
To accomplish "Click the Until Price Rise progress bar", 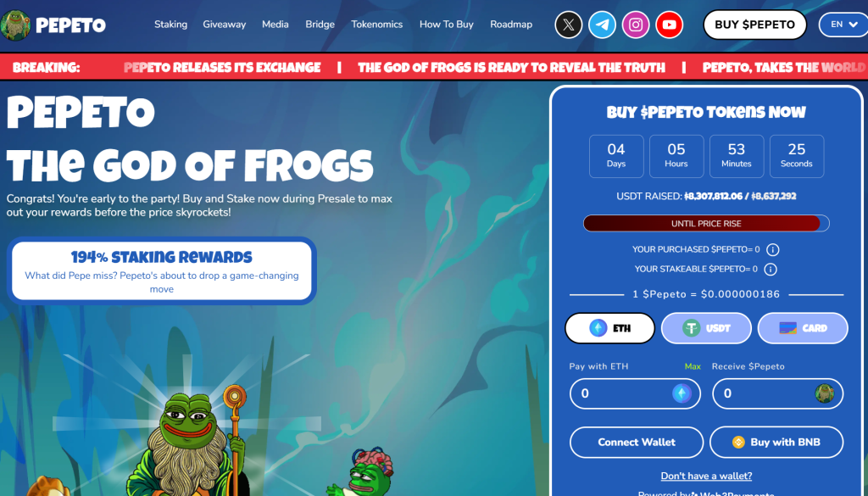I will [706, 224].
